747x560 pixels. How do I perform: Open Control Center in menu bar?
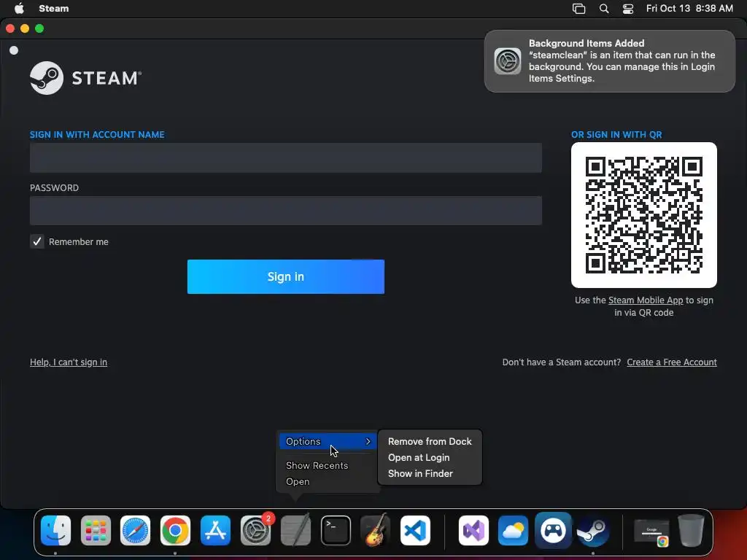pos(628,9)
